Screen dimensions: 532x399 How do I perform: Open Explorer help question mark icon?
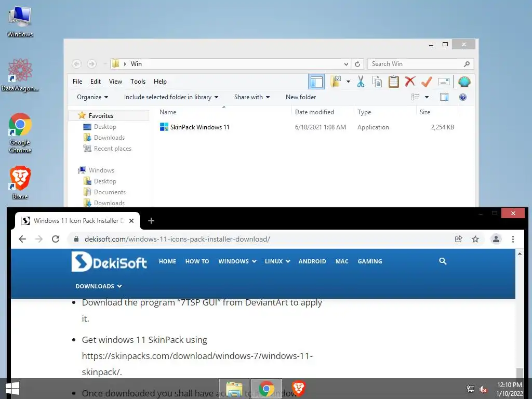coord(462,97)
